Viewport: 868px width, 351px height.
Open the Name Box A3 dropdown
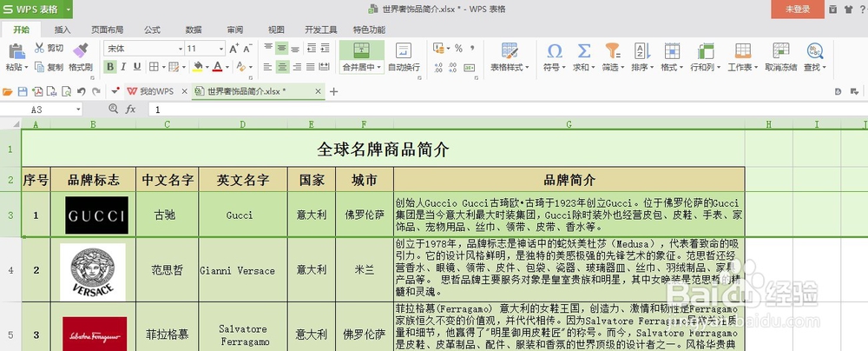(78, 109)
